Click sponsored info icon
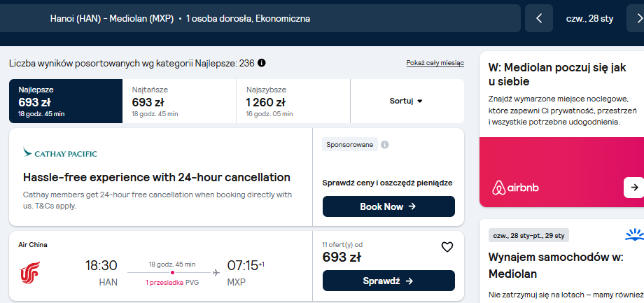This screenshot has width=644, height=303. [x=384, y=145]
